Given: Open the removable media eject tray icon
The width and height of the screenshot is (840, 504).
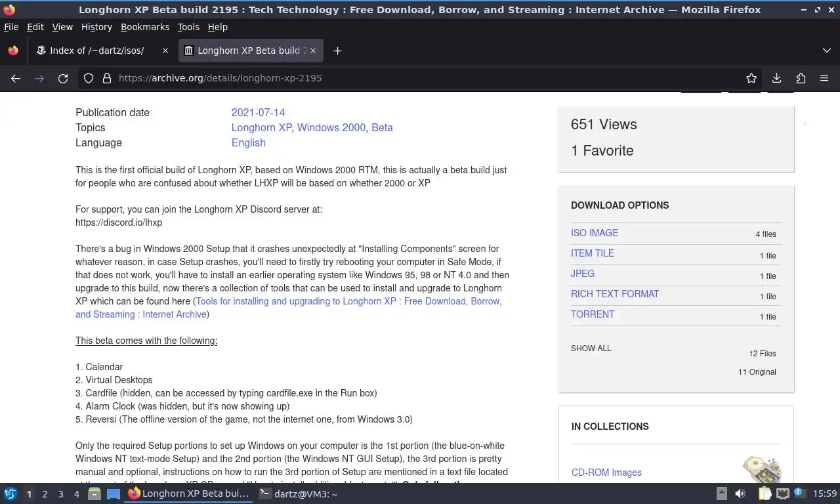Looking at the screenshot, I should tap(721, 493).
